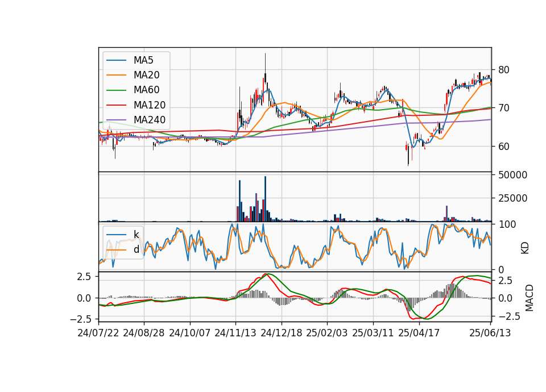
Task: Click the MA120 legend label
Action: pos(150,105)
